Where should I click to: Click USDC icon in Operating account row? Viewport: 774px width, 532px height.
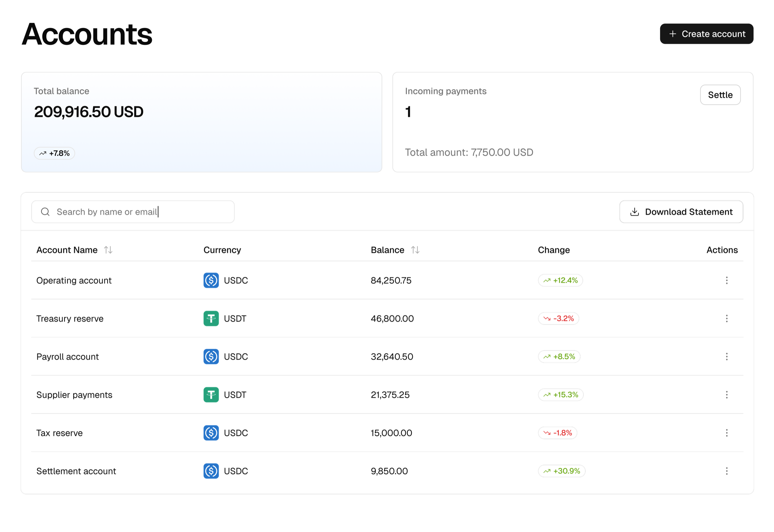(211, 280)
